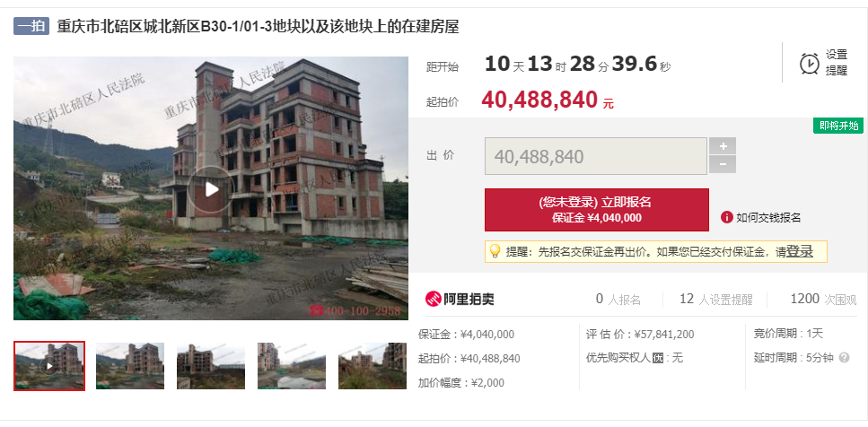Click the 优 badge icon next to 优先购买权人

(658, 359)
